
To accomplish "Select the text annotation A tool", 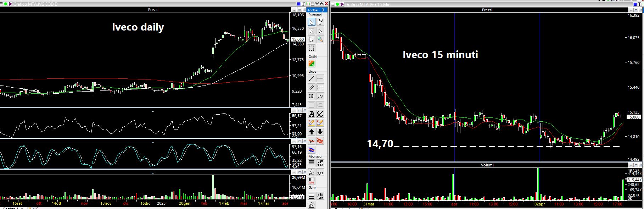I will tap(311, 114).
